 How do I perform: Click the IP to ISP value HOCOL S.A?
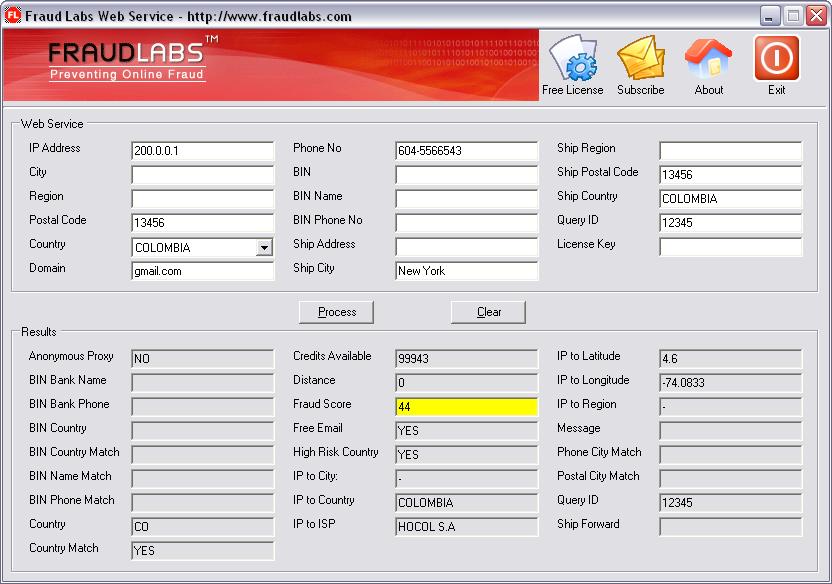coord(466,527)
